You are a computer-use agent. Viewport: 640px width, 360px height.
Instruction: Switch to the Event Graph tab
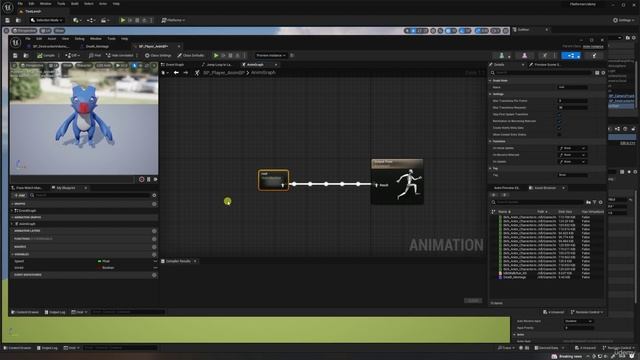[176, 65]
